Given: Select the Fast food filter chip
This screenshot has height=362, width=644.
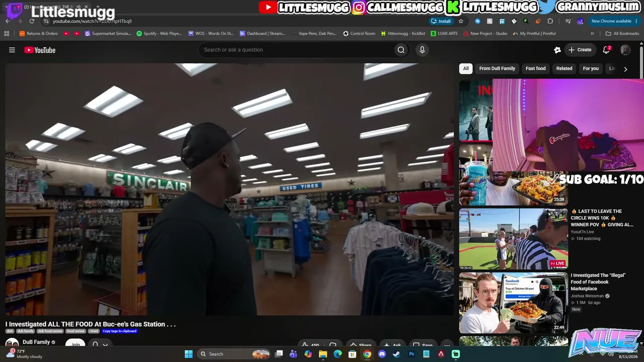Looking at the screenshot, I should point(535,68).
